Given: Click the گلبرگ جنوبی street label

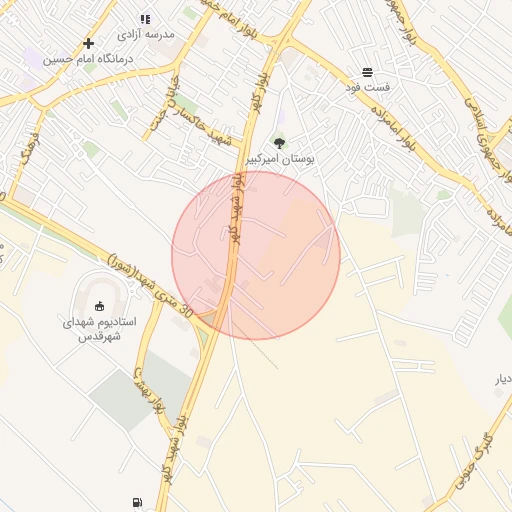Looking at the screenshot, I should point(474,461).
